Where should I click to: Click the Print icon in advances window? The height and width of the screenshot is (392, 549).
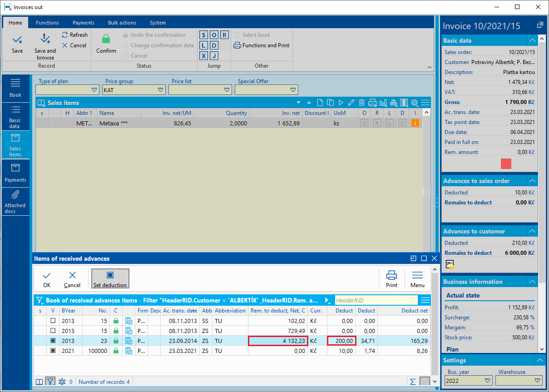click(x=391, y=278)
